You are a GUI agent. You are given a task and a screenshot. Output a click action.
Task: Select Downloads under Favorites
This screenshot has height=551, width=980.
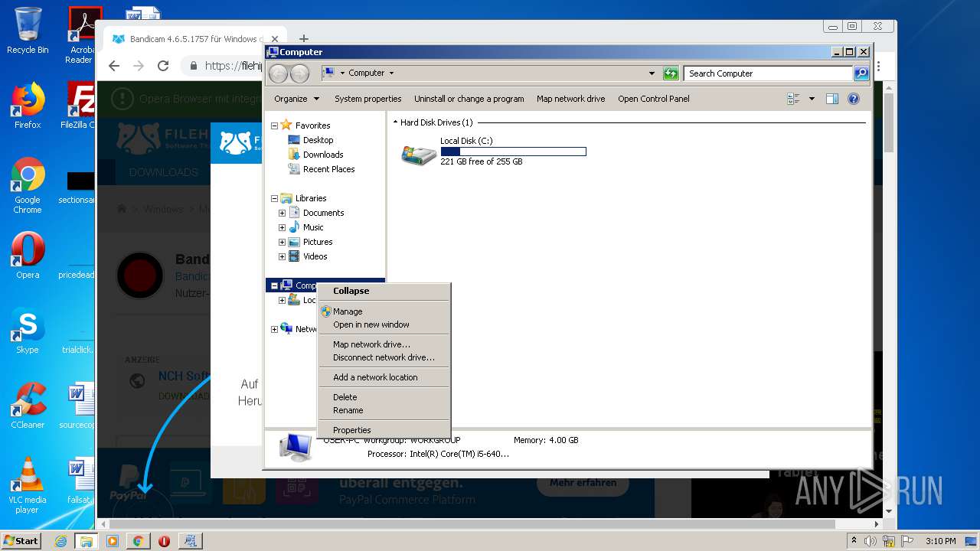[x=322, y=155]
